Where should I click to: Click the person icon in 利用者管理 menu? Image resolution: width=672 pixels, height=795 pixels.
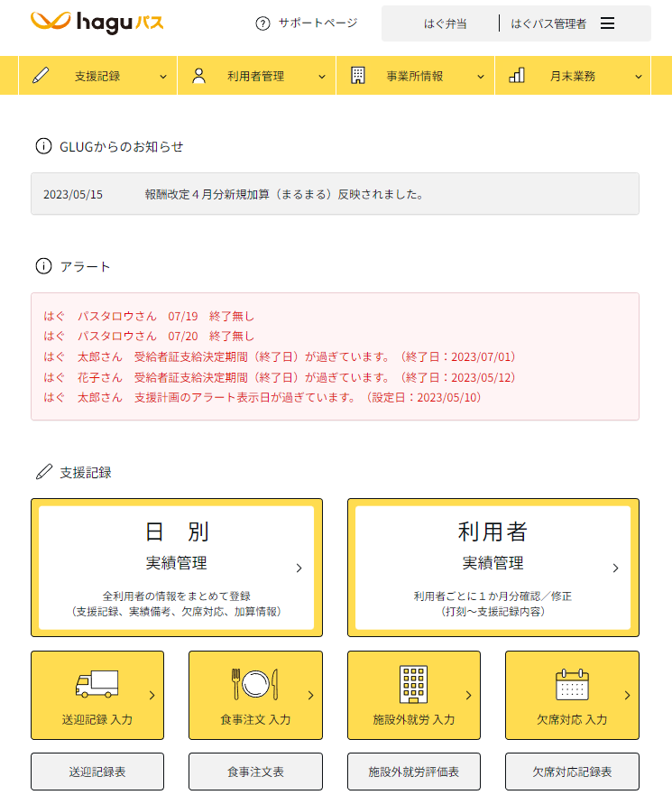pos(199,76)
